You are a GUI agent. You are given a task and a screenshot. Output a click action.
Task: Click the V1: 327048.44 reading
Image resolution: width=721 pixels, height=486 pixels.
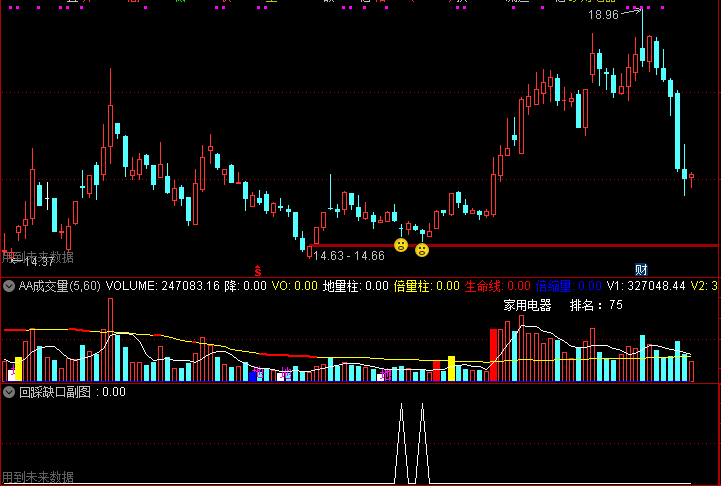click(x=646, y=286)
